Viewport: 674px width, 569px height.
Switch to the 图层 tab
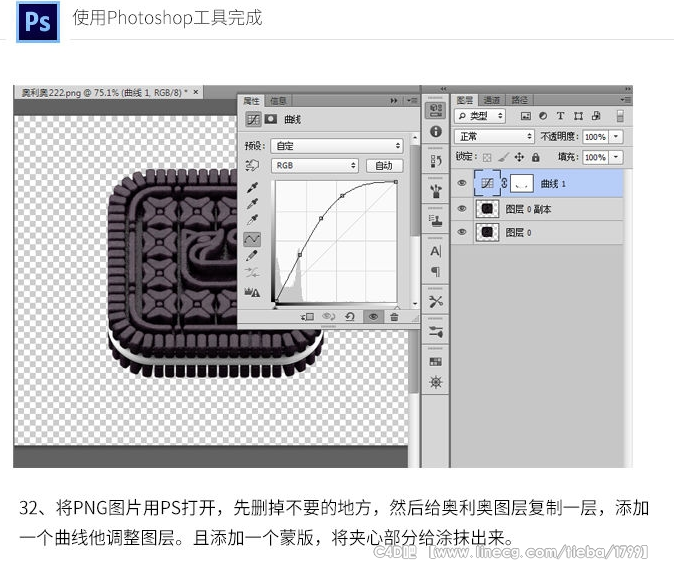click(x=465, y=100)
